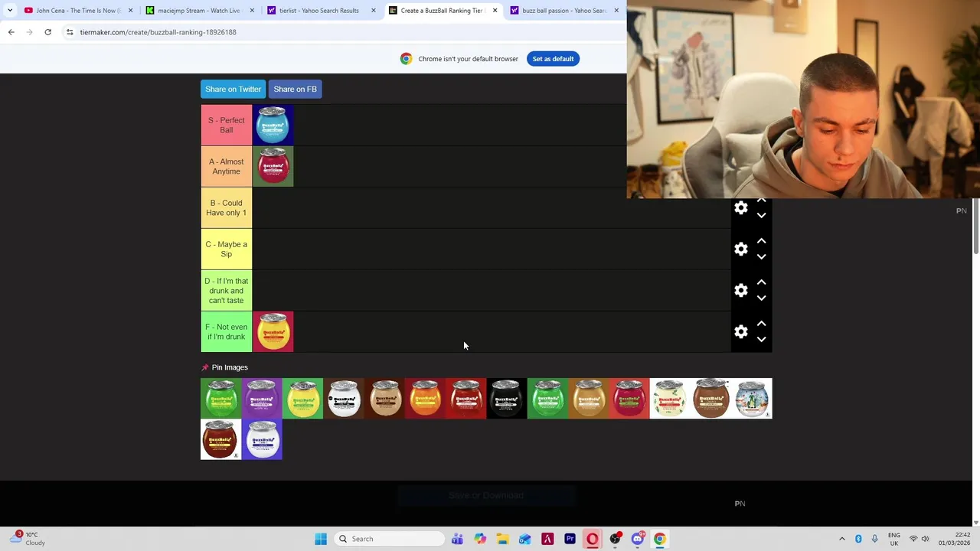Pick yellow BuzzBall on green background in pool
980x551 pixels.
point(303,398)
